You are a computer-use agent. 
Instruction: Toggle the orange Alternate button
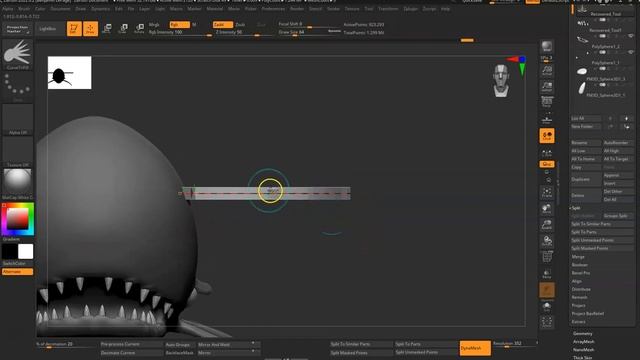[x=18, y=271]
